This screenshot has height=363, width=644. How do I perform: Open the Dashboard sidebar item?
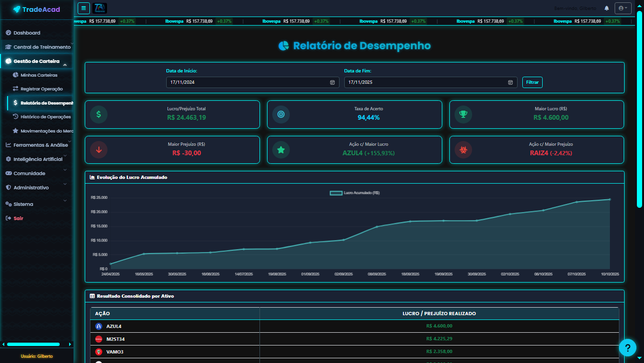coord(27,33)
